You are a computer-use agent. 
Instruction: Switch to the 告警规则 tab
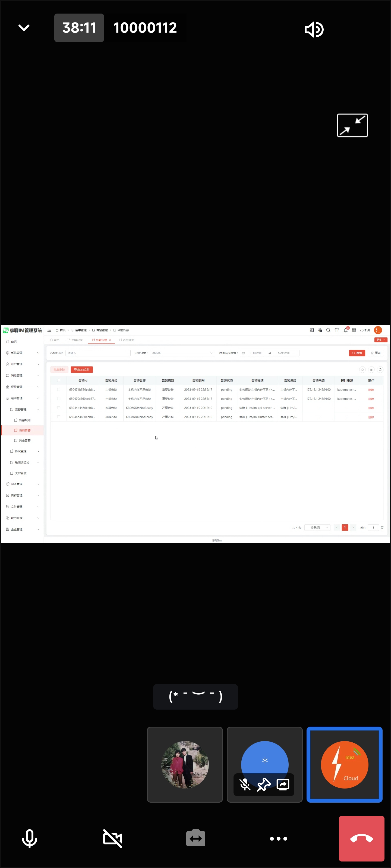point(127,340)
